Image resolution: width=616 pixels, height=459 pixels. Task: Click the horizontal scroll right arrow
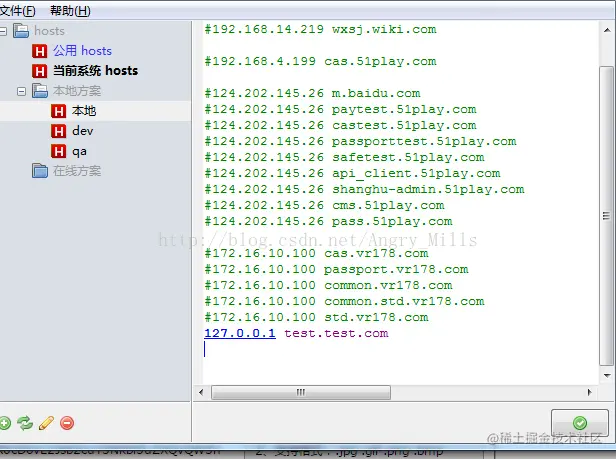point(589,392)
